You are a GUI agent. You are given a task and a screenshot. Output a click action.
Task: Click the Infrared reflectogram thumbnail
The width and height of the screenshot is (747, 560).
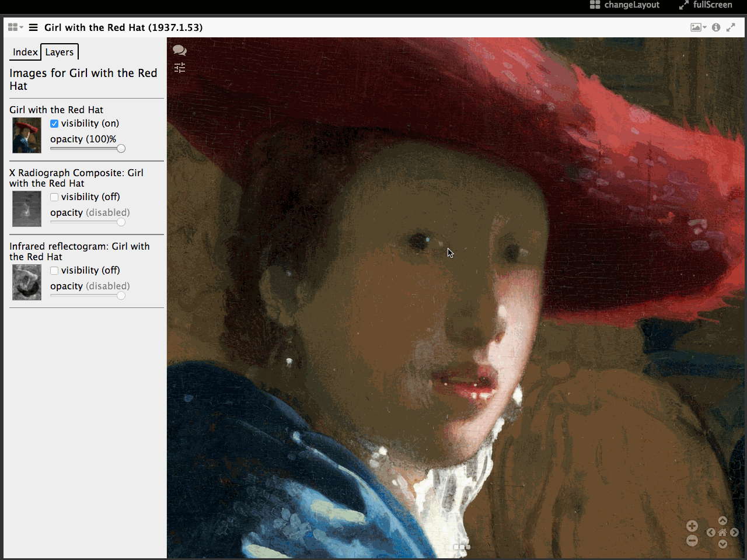(x=27, y=282)
